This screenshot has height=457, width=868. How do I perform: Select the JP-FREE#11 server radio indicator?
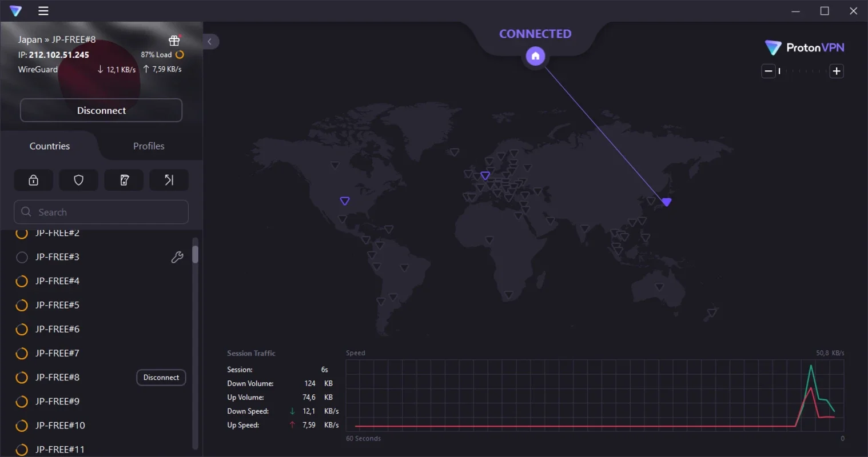pyautogui.click(x=22, y=449)
